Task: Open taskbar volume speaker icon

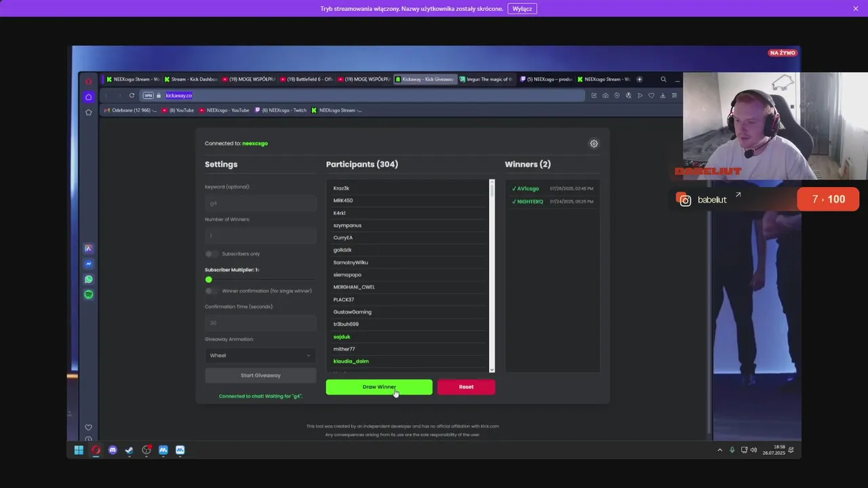Action: [x=753, y=450]
